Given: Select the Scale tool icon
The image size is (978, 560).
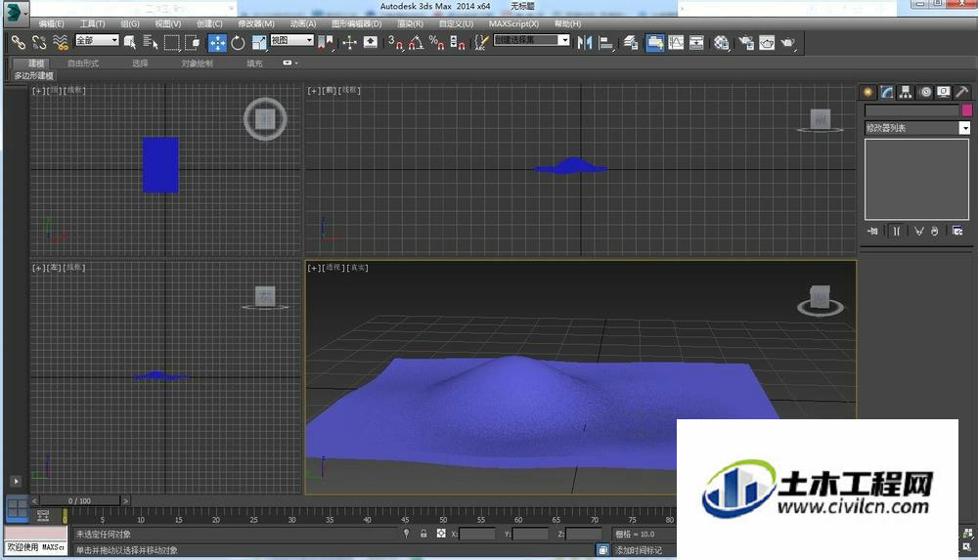Looking at the screenshot, I should click(259, 42).
